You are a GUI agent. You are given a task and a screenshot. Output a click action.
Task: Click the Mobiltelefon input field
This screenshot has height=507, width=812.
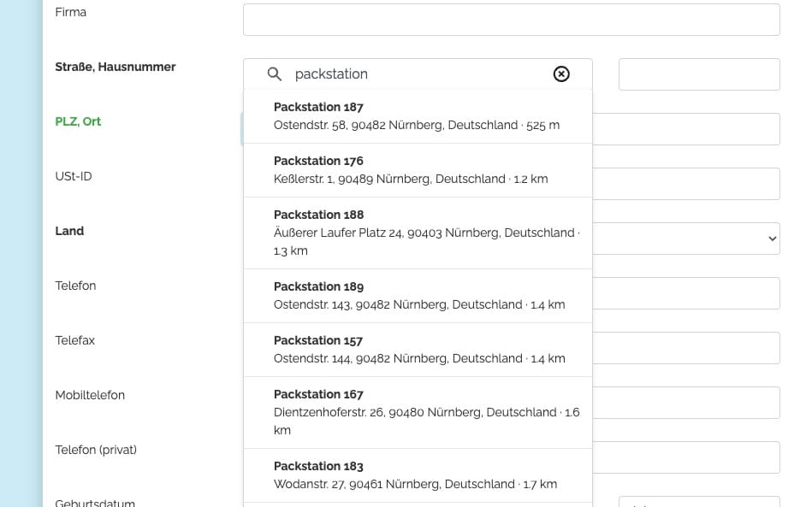click(x=685, y=403)
